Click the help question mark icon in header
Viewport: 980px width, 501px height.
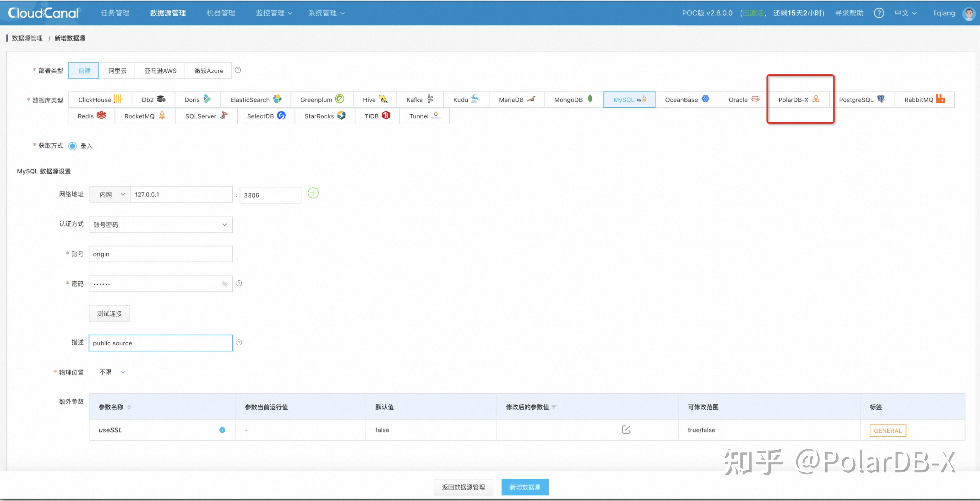click(x=878, y=13)
